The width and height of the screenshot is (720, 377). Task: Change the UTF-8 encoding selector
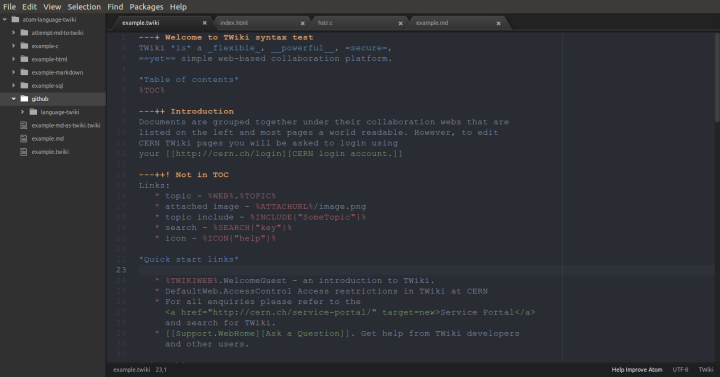pyautogui.click(x=681, y=370)
